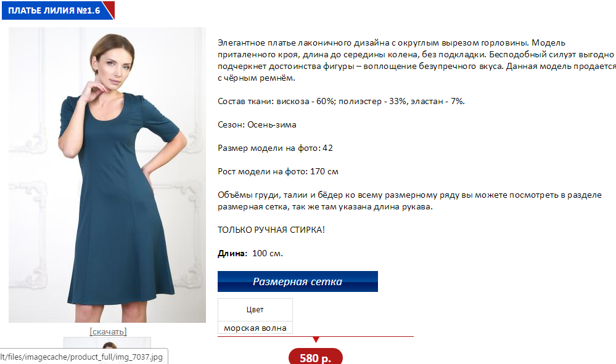Select the small thumbnail below the download link
Screen dimensions: 616x364
coord(107,350)
